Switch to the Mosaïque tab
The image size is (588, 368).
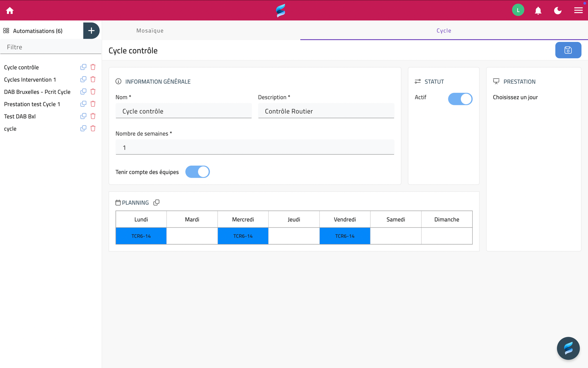point(150,31)
